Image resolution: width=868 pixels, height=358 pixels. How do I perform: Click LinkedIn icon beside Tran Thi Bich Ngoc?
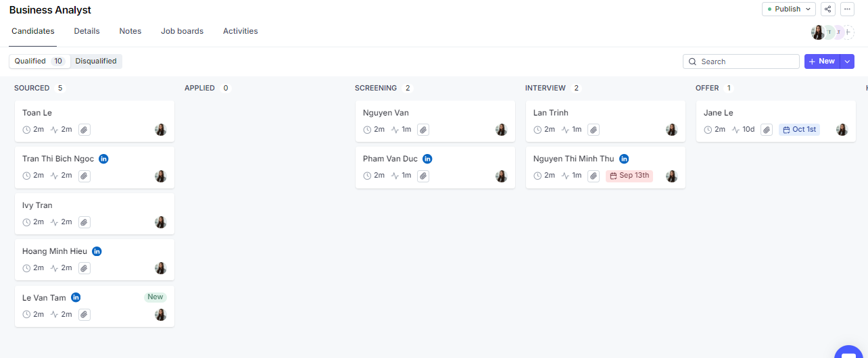(103, 159)
